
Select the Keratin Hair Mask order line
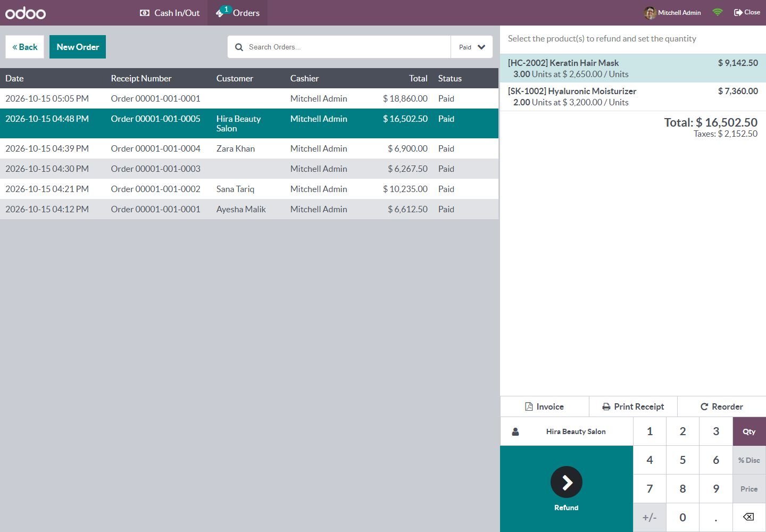[633, 68]
